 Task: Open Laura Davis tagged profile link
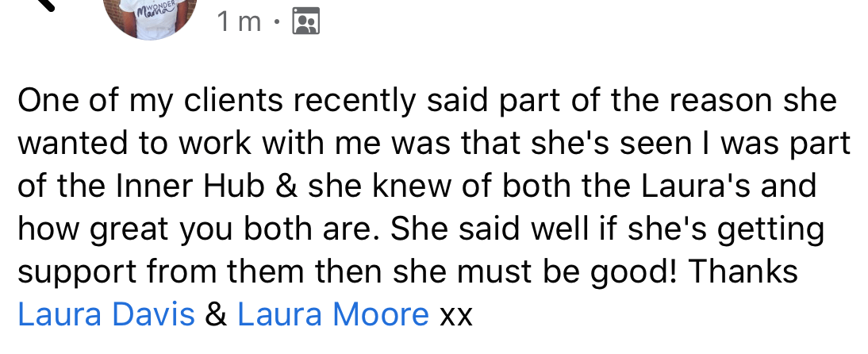106,314
